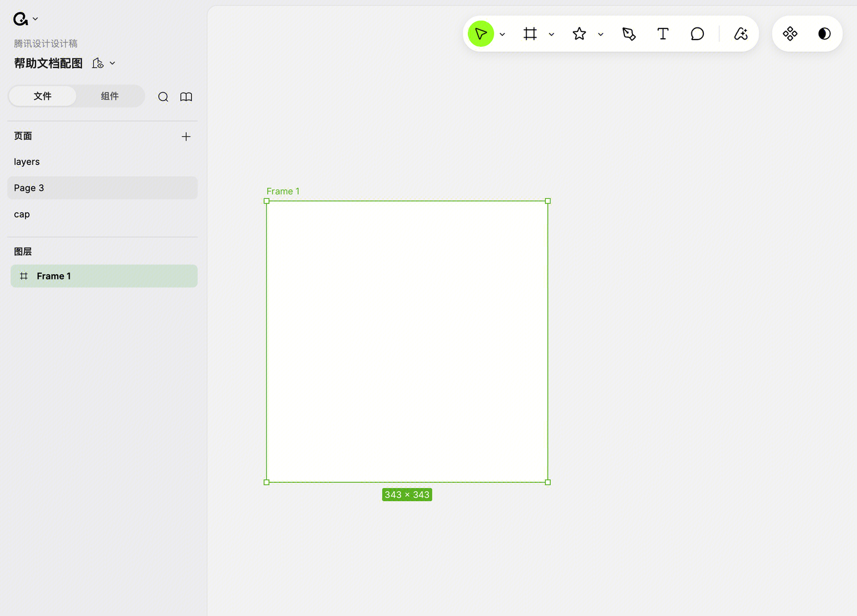The height and width of the screenshot is (616, 857).
Task: Select the Text tool
Action: click(663, 34)
